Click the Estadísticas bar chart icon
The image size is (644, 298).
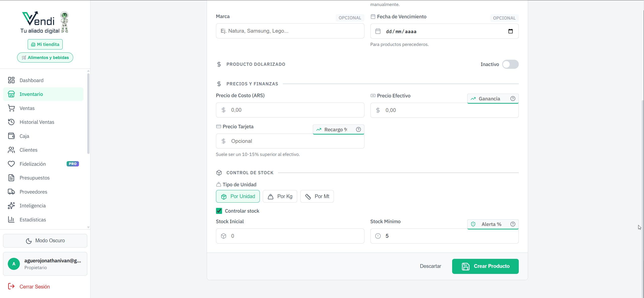11,220
